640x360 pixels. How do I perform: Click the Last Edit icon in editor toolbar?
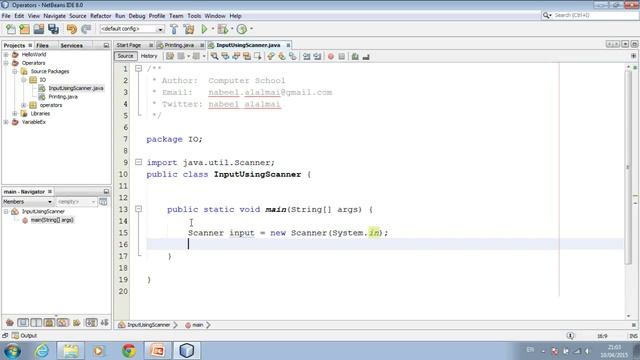pos(170,56)
